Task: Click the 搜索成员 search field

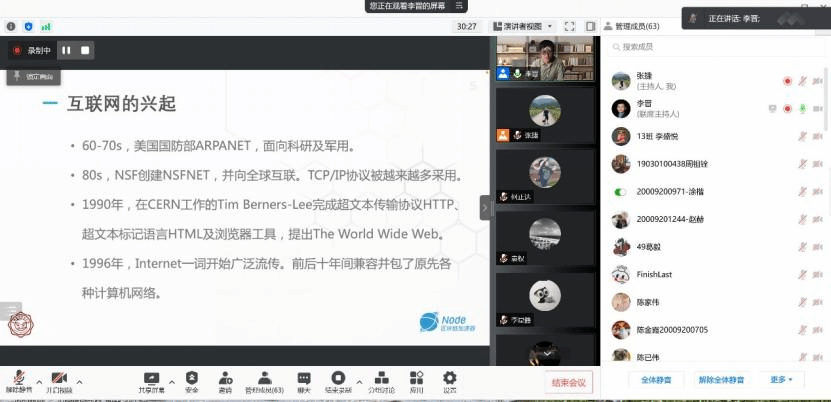Action: 700,47
